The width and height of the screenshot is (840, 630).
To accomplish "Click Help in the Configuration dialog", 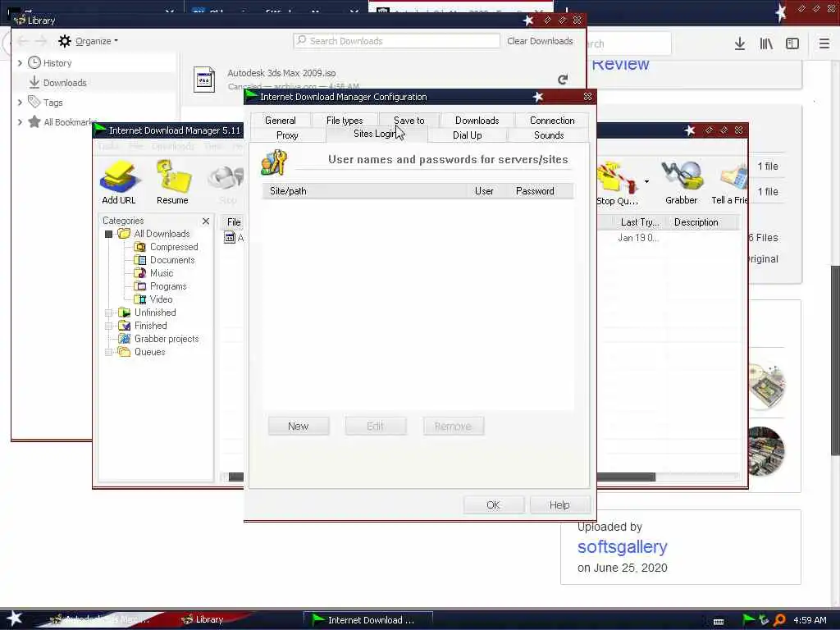I will point(559,505).
